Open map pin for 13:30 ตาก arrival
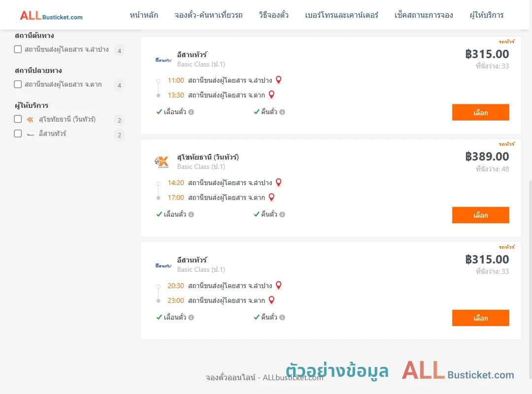Viewport: 532px width, 394px height. 271,95
